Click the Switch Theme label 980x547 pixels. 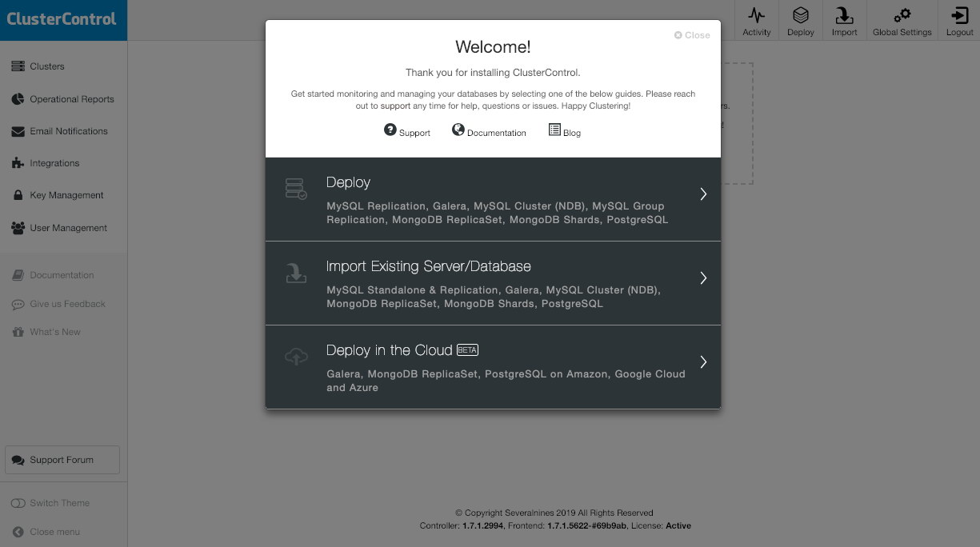click(60, 503)
